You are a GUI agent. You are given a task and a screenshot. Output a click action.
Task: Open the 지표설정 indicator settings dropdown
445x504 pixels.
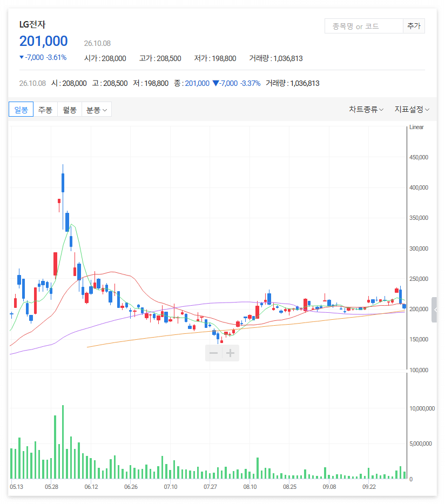click(412, 109)
